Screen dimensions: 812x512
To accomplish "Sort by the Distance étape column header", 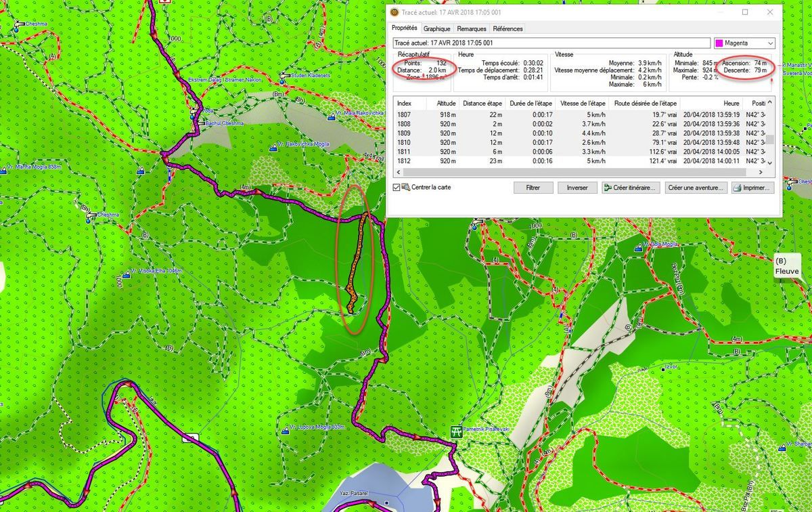I will tap(482, 103).
